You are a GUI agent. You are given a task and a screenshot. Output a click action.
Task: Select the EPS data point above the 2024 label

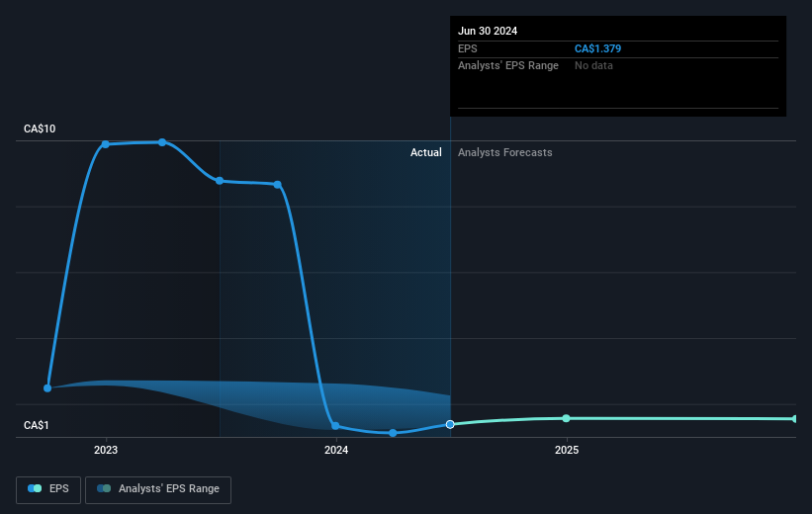[335, 426]
